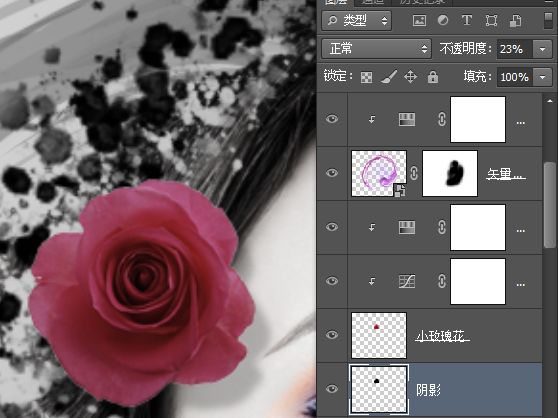Select the 矢量 smart object thumbnail
Screen dimensions: 558x418
(379, 173)
